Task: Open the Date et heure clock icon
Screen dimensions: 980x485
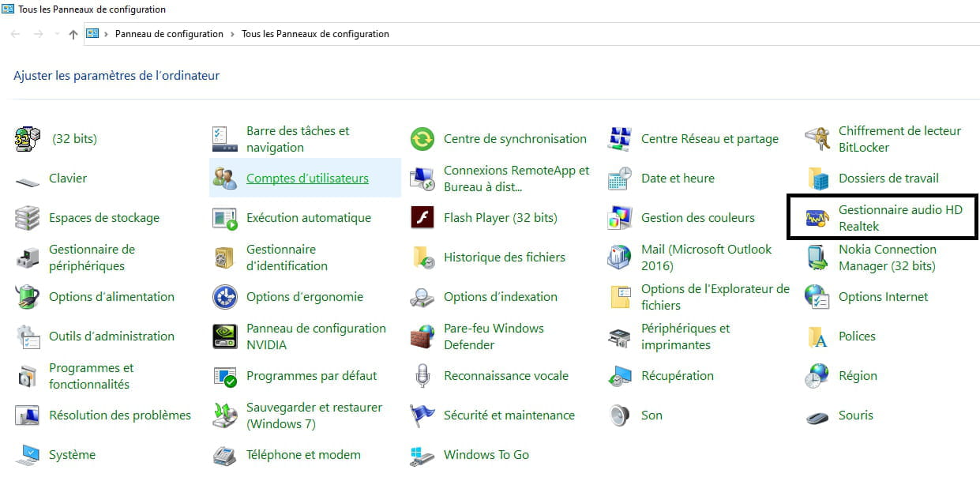Action: (620, 179)
